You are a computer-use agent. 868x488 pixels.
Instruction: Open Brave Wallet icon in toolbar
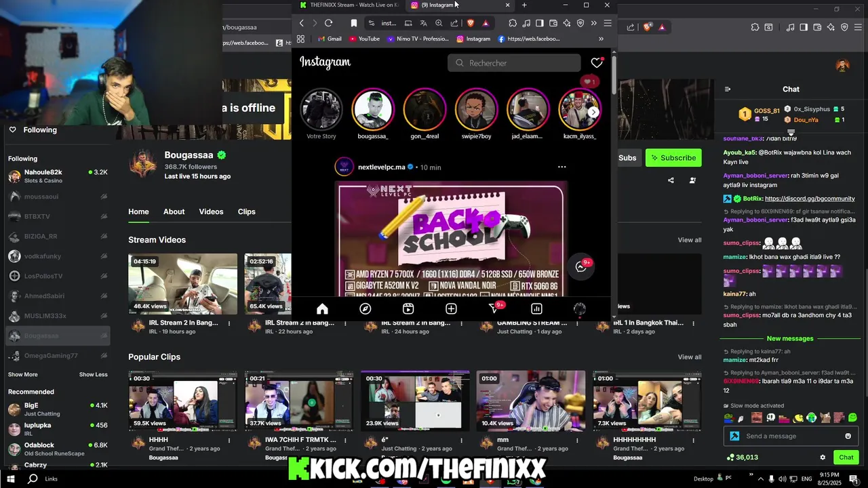click(553, 23)
